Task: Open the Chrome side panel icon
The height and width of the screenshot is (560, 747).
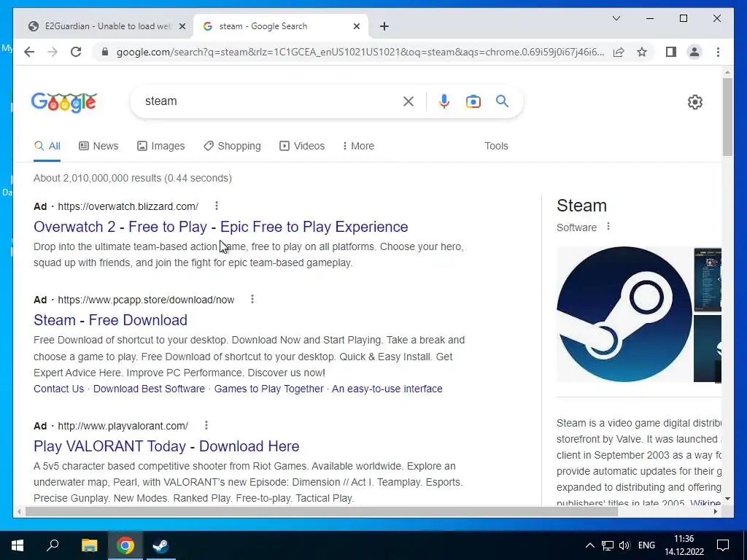Action: click(671, 52)
